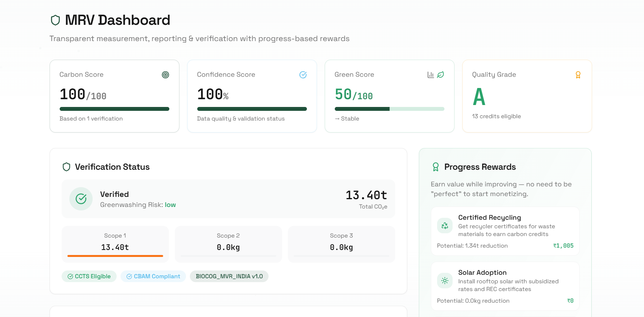
Task: Click the recycling icon in Certified Recycling card
Action: 445,226
